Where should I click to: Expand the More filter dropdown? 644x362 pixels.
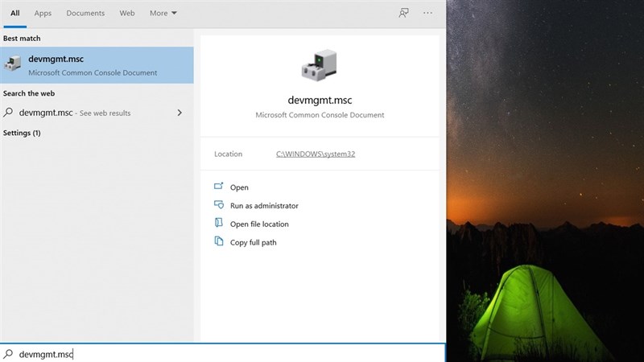point(163,13)
